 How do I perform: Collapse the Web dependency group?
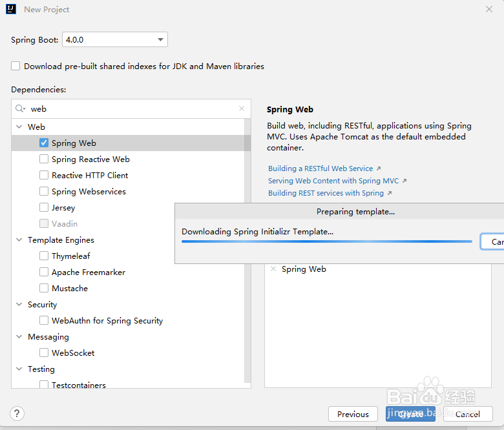tap(19, 127)
